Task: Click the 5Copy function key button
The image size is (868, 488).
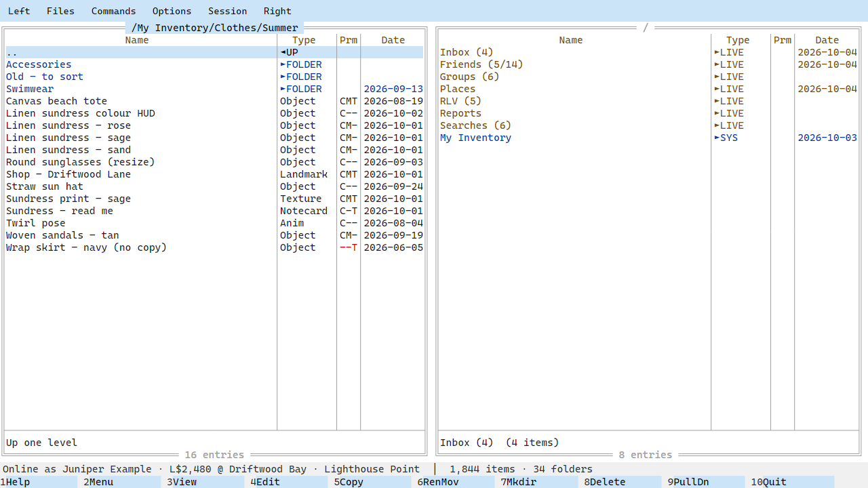Action: tap(372, 482)
